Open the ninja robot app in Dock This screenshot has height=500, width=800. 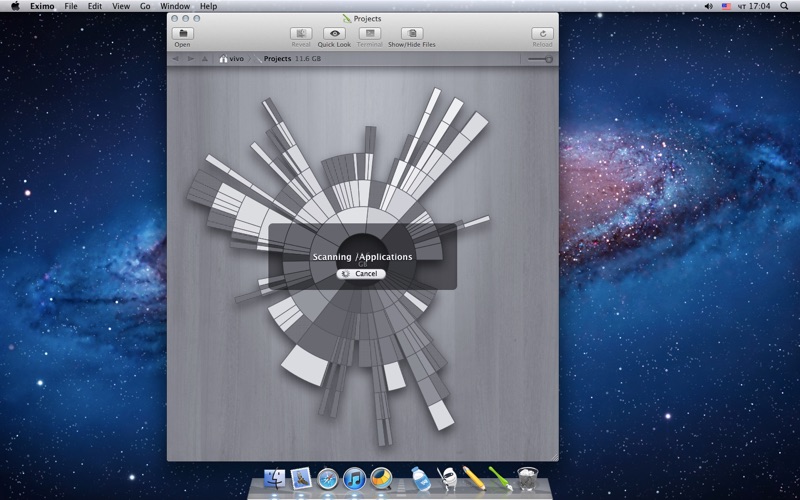point(448,479)
